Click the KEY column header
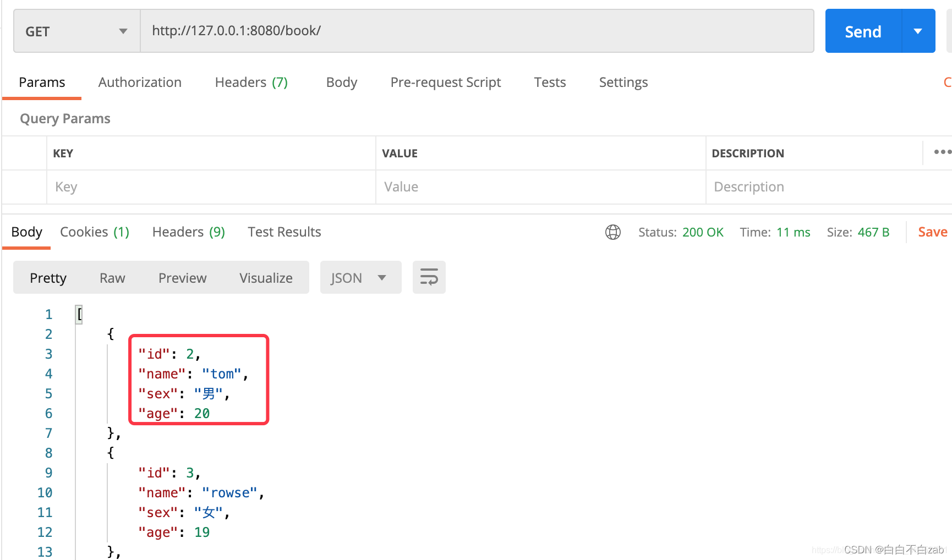 coord(63,153)
